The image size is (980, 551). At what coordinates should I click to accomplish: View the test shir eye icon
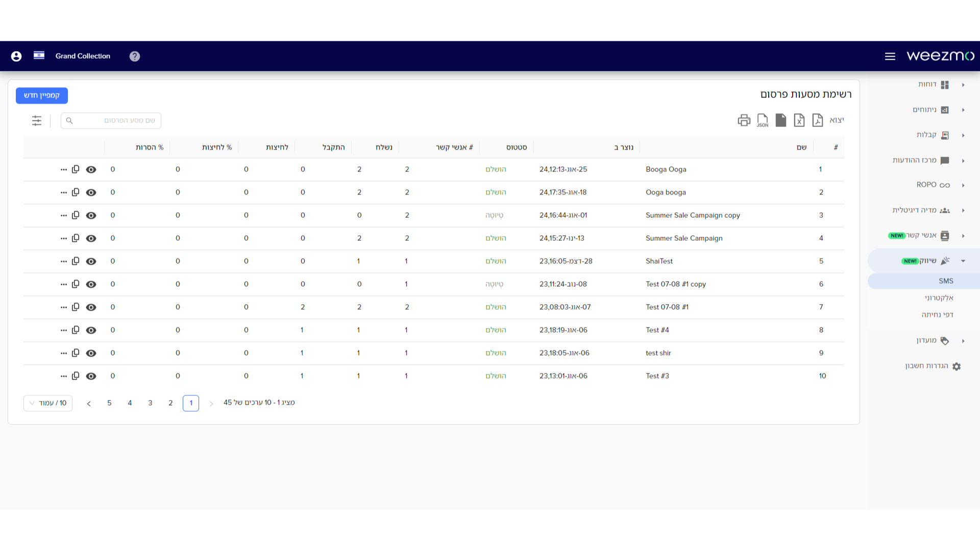pyautogui.click(x=91, y=354)
